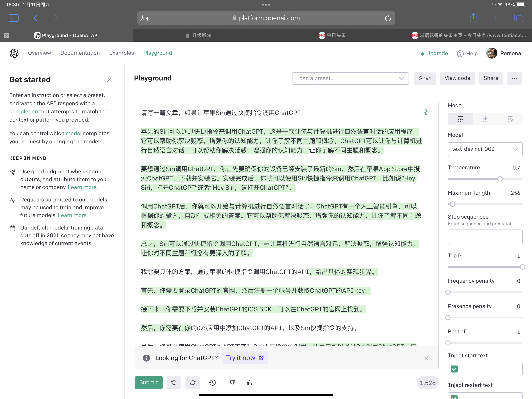The image size is (532, 399).
Task: Select the insert/download mode icon
Action: (485, 119)
